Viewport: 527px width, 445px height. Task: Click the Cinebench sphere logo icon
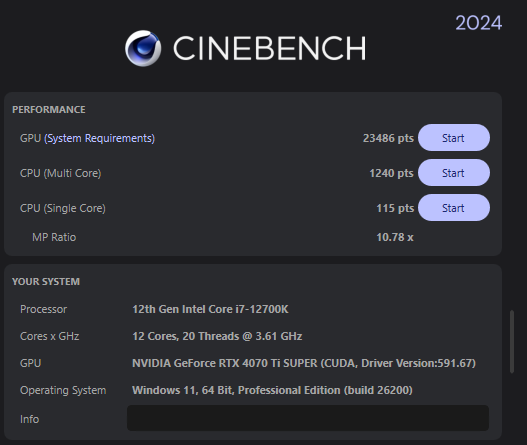click(x=143, y=48)
